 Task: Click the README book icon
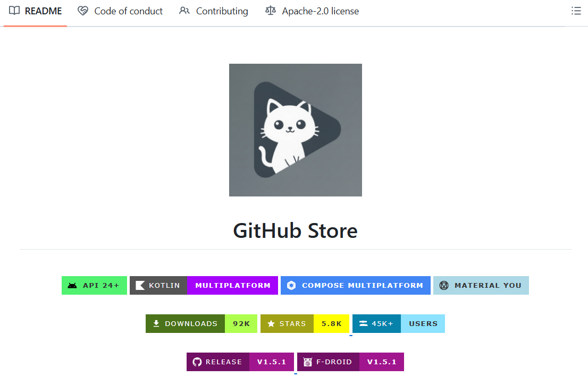[x=15, y=11]
